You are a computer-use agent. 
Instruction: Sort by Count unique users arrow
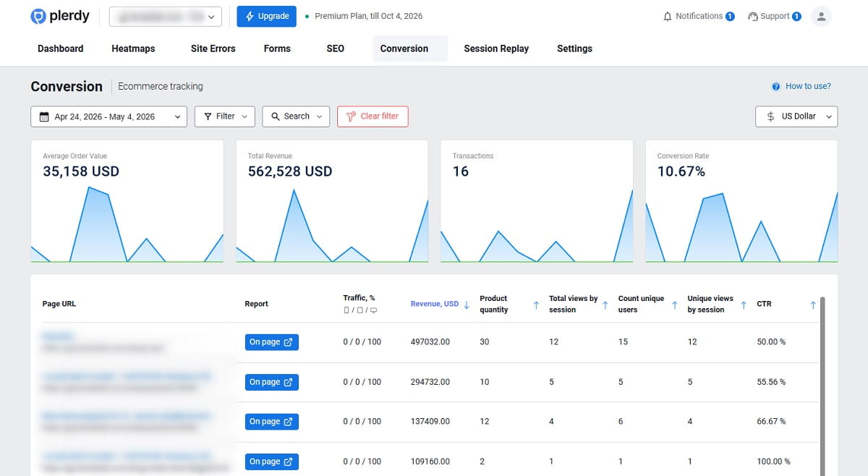coord(674,305)
